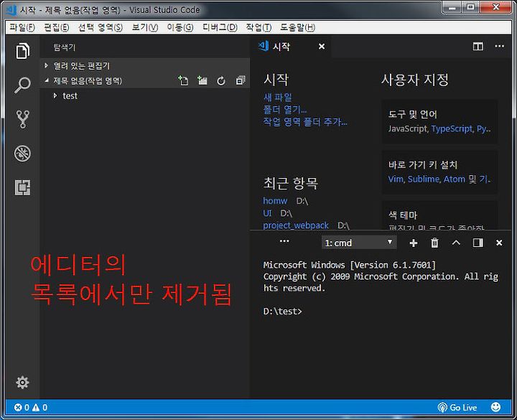Click the terminal prompt D:\test>

283,311
